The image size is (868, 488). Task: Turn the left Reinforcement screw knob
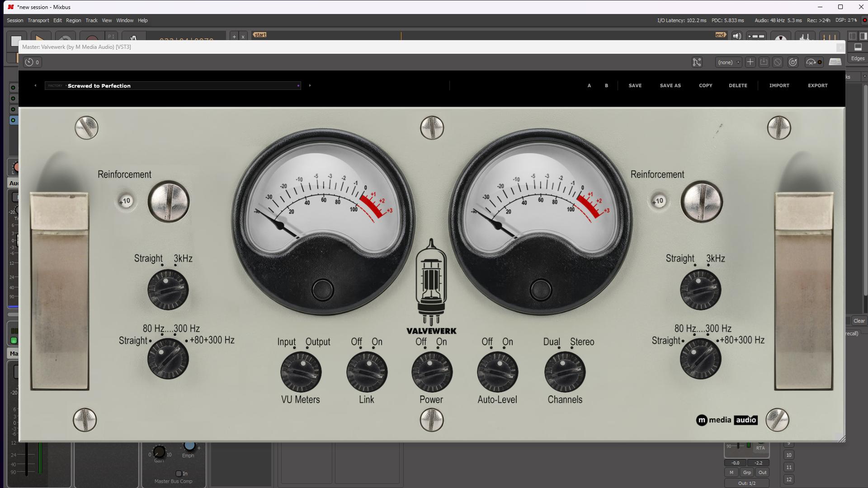pos(168,202)
